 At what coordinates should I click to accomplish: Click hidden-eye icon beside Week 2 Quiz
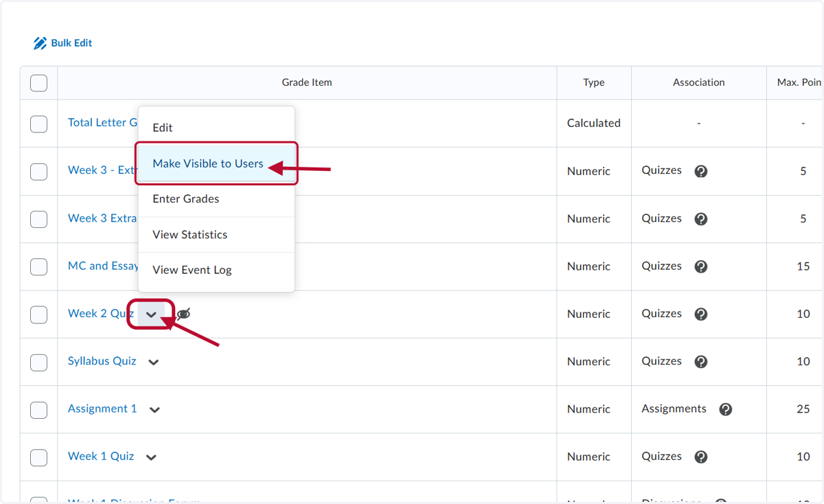tap(183, 314)
